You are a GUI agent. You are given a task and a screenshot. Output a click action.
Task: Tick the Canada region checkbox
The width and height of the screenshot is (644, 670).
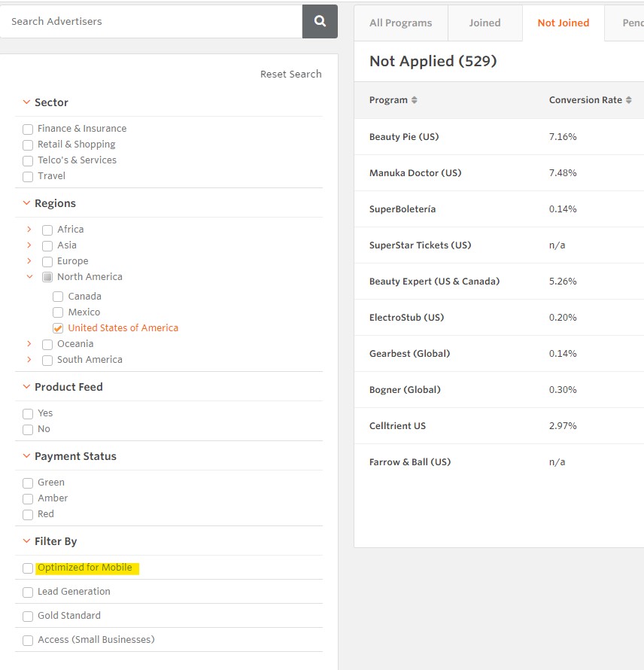click(x=58, y=297)
